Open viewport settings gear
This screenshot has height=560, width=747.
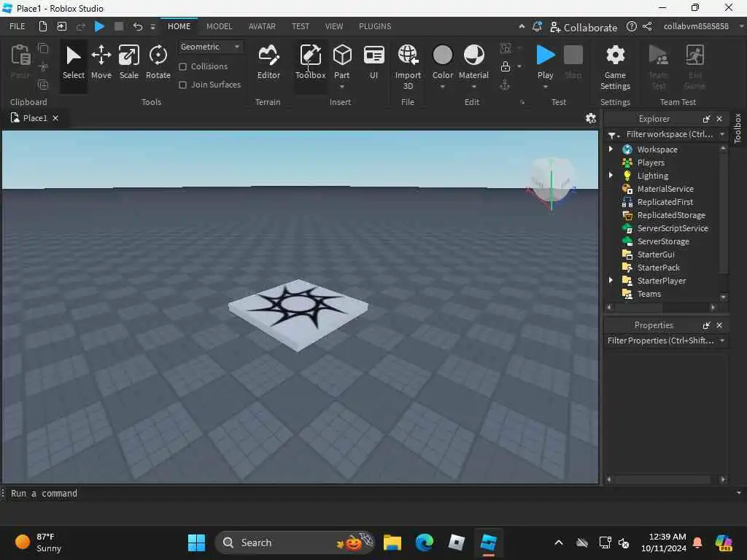[591, 118]
